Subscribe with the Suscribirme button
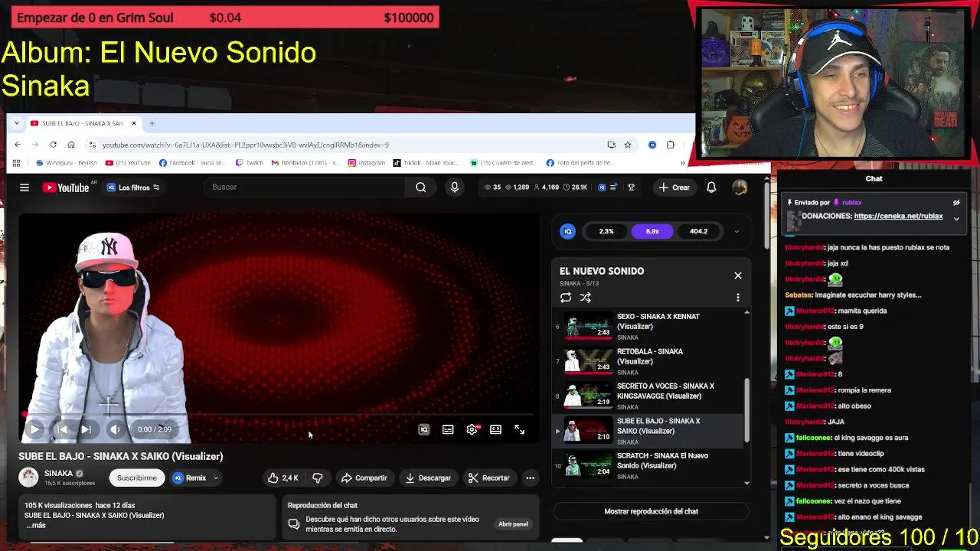The image size is (980, 551). (137, 478)
